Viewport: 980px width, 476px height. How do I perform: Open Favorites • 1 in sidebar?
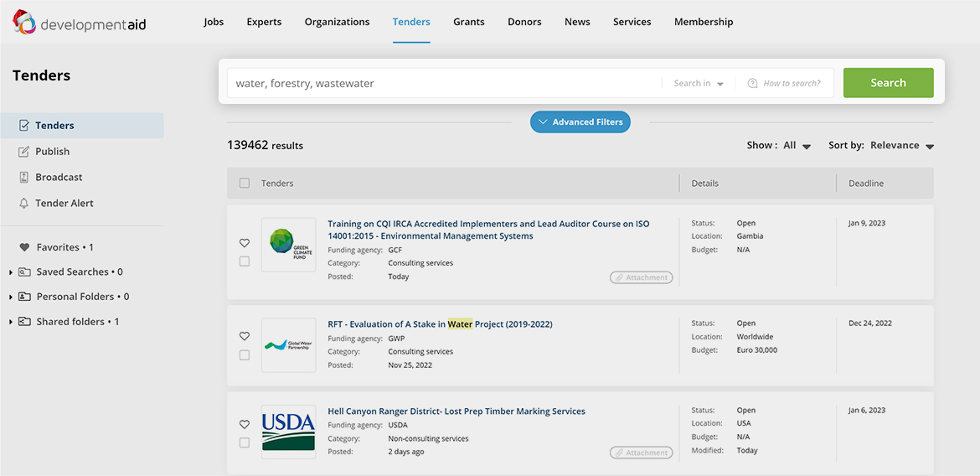[65, 247]
